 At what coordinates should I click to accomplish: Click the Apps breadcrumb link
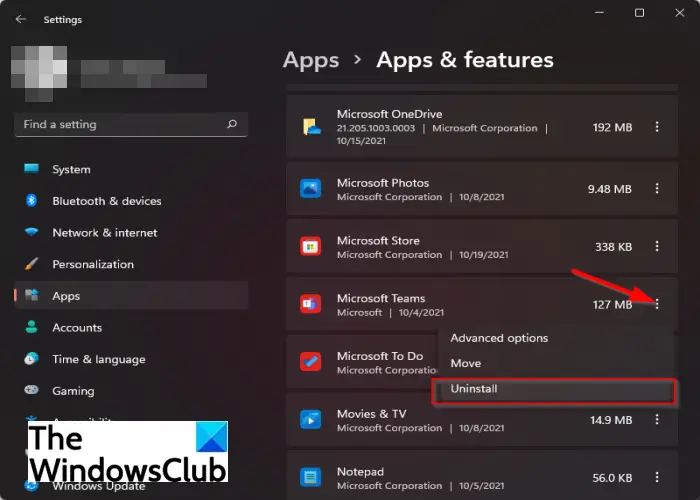click(311, 60)
